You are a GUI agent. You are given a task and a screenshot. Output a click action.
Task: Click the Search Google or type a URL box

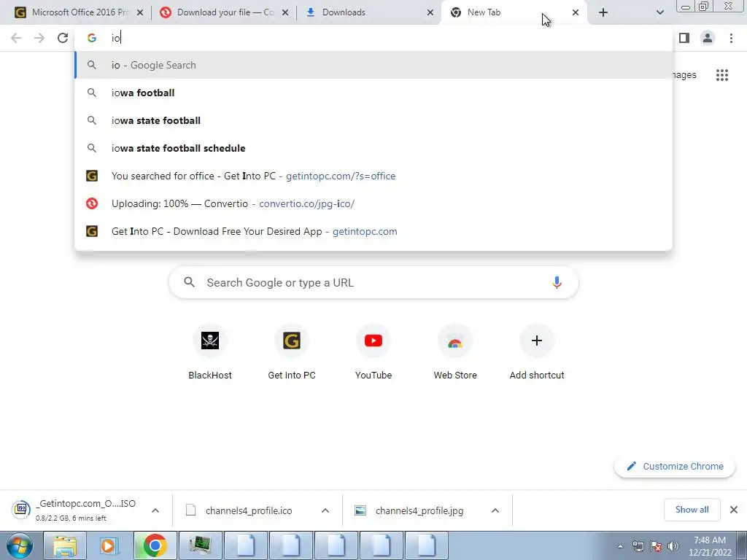[373, 282]
